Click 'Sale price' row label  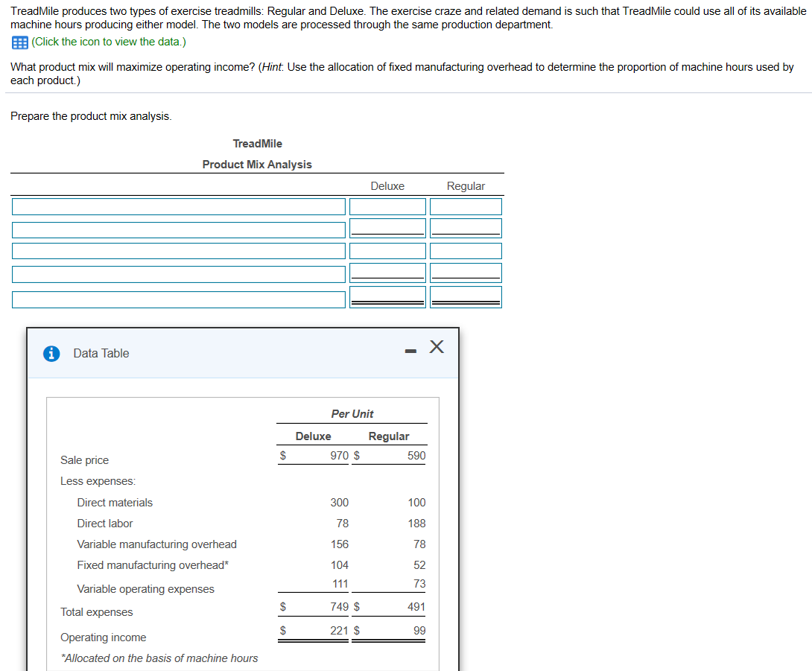tap(84, 460)
